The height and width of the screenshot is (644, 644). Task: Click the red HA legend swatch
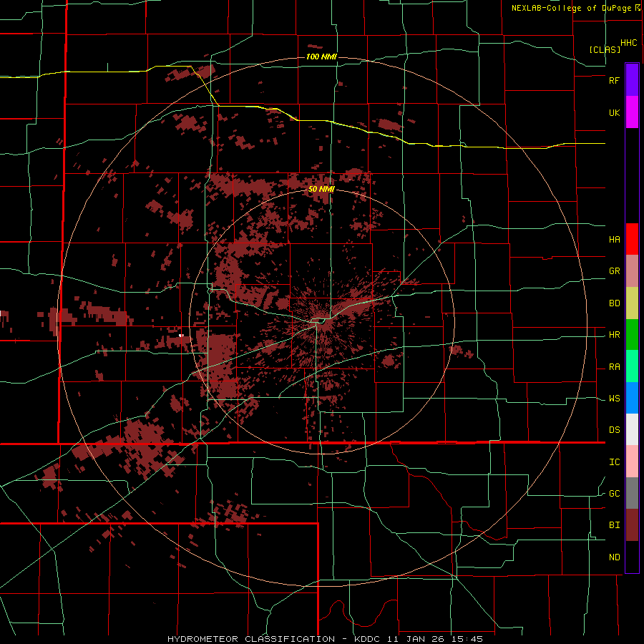[632, 239]
